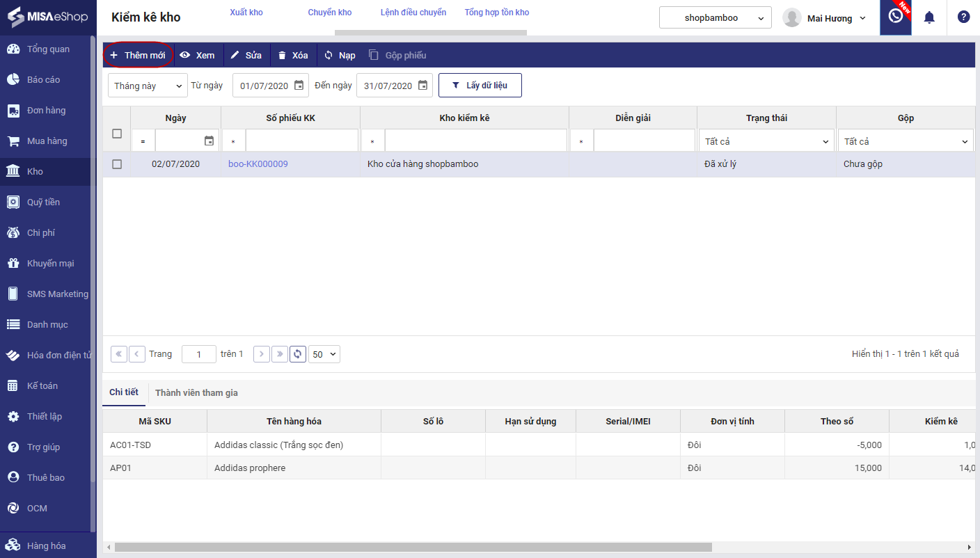Expand the Trạng thái filter dropdown
This screenshot has width=980, height=558.
click(x=766, y=141)
